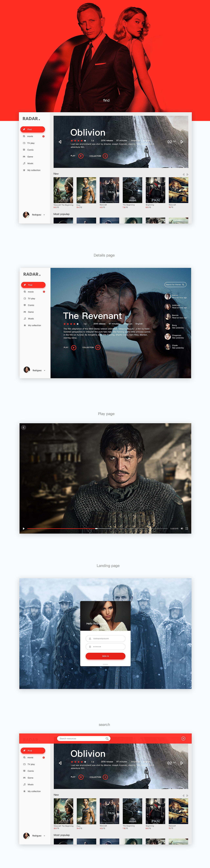Go back from the Play page
The height and width of the screenshot is (868, 210).
tap(24, 428)
